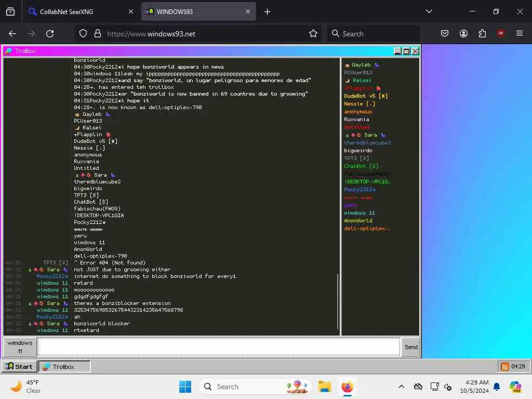This screenshot has height=399, width=532.
Task: Click the Trollbox message input field
Action: [x=219, y=347]
